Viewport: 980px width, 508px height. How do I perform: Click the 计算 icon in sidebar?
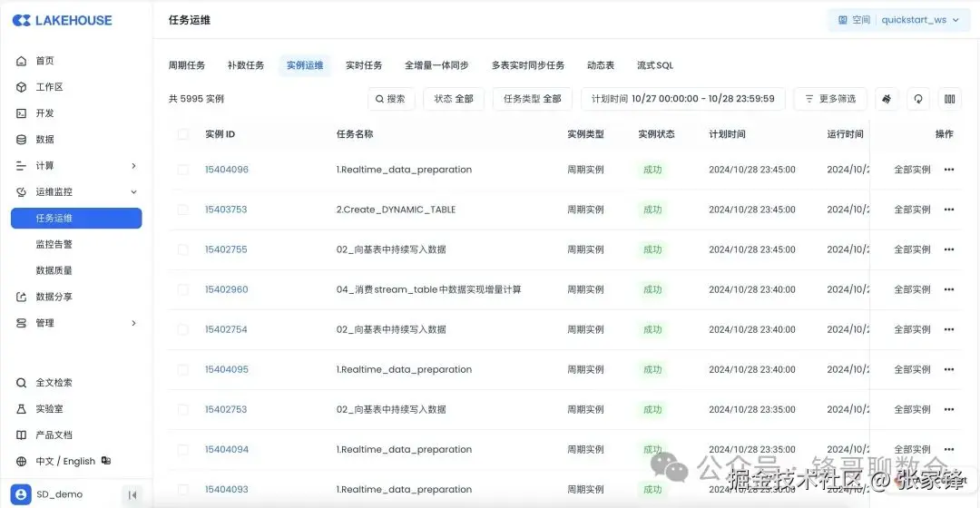click(x=21, y=166)
